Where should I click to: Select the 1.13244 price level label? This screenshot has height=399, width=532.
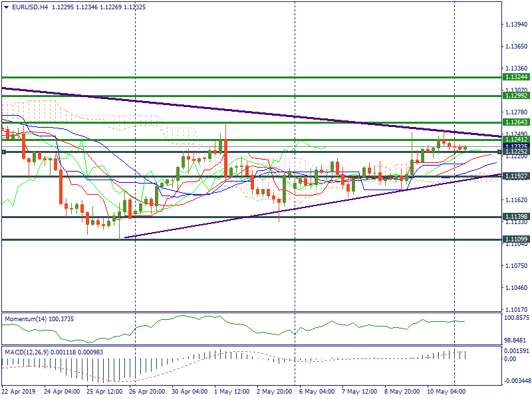coord(516,77)
